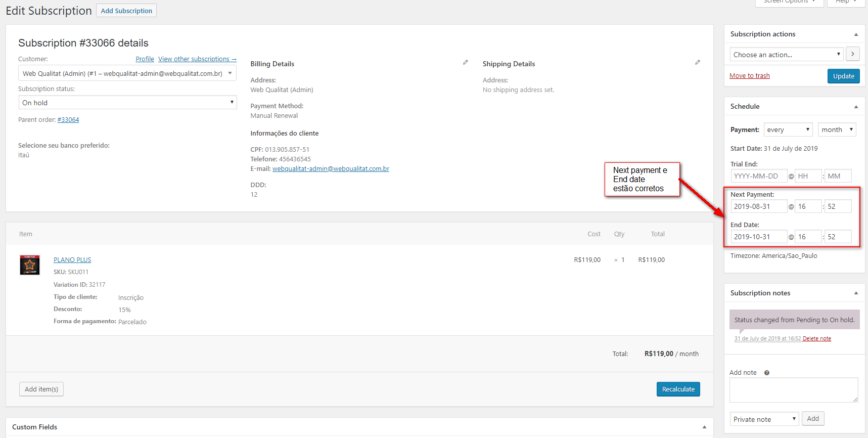This screenshot has height=438, width=868.
Task: Edit shipping details with the pencil icon
Action: pyautogui.click(x=697, y=62)
